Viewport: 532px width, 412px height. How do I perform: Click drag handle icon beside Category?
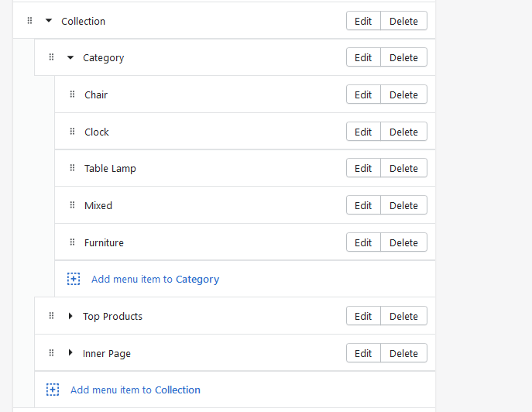[x=52, y=57]
